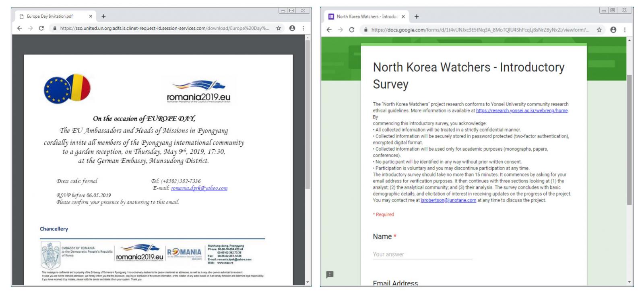644x293 pixels.
Task: Click scroll-up arrow in survey window
Action: (630, 40)
